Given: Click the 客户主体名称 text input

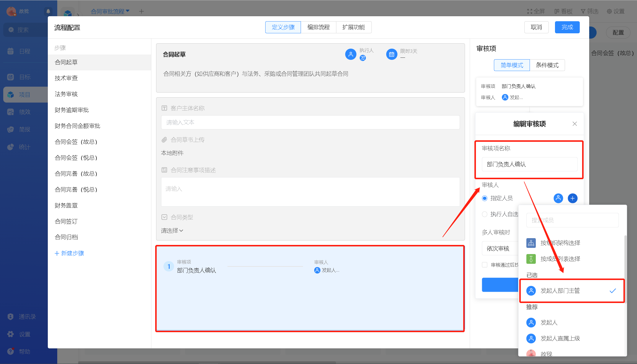Looking at the screenshot, I should (x=310, y=122).
